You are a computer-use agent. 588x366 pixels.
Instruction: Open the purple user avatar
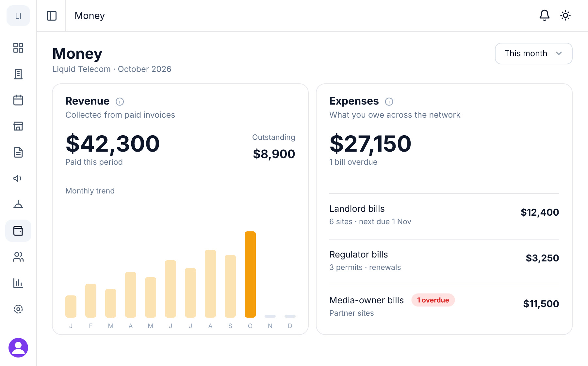tap(18, 348)
